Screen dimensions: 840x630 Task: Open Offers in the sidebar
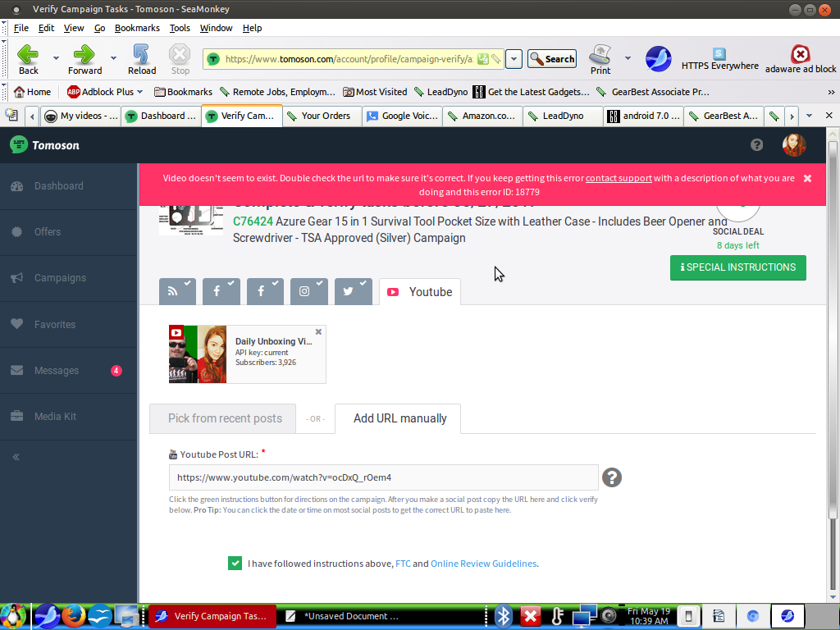point(69,232)
